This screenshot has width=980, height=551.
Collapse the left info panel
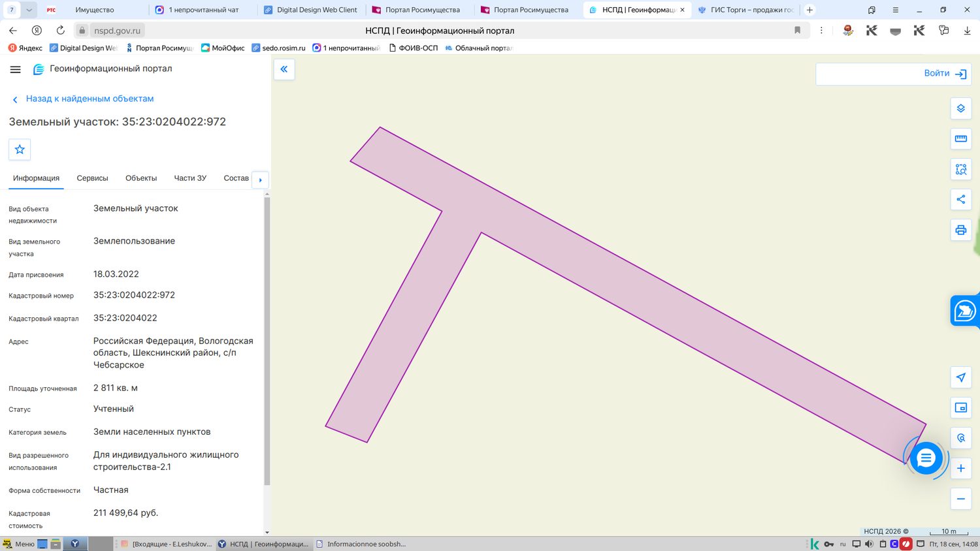click(x=284, y=69)
